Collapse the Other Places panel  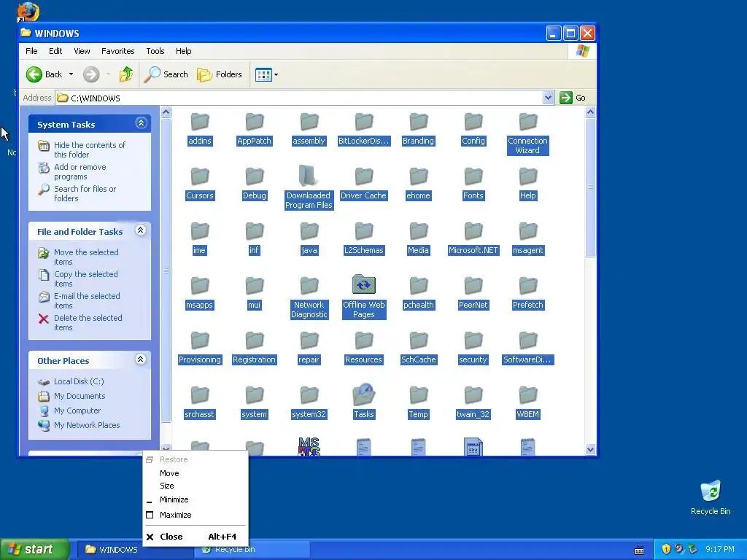click(x=141, y=359)
